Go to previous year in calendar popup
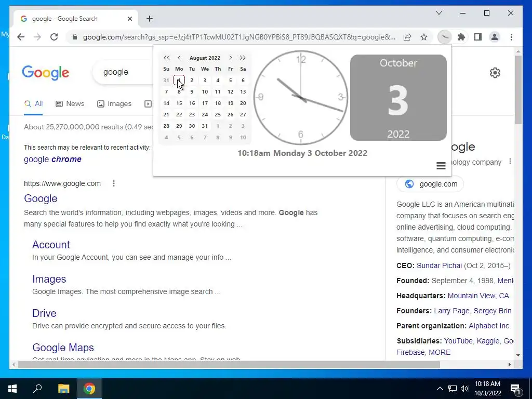The image size is (532, 399). [x=166, y=58]
